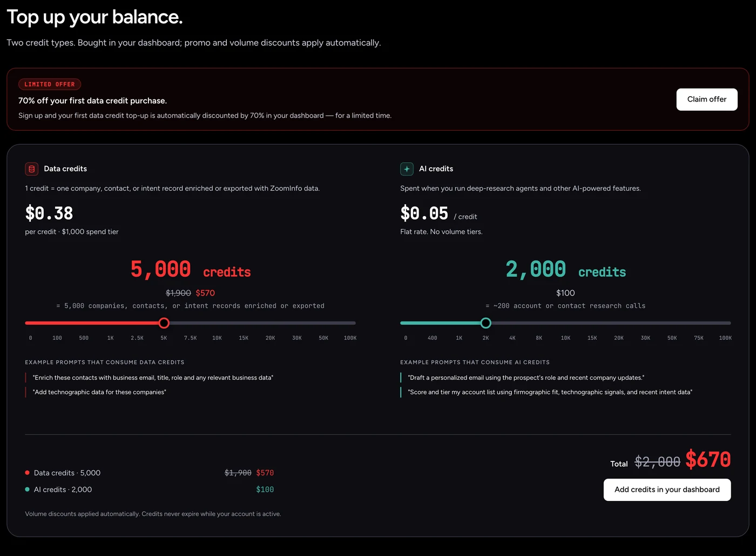The height and width of the screenshot is (556, 756).
Task: Click the $0.05 per credit price
Action: [x=424, y=213]
